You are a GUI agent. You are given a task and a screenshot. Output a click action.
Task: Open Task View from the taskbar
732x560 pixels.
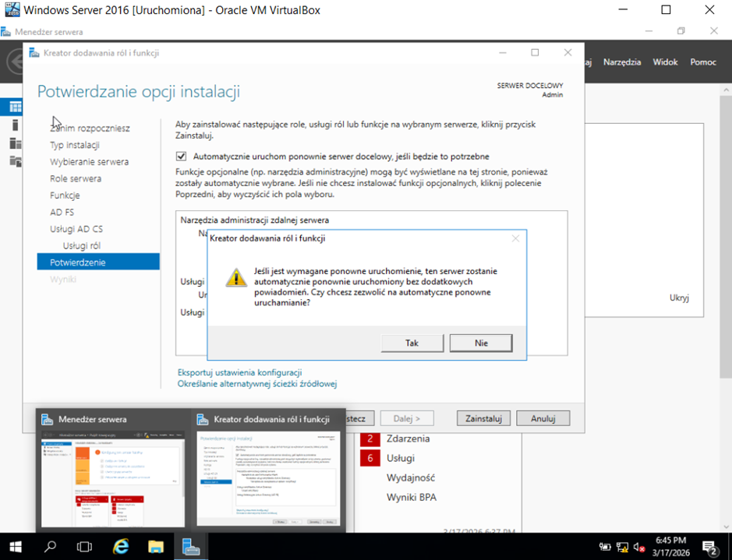coord(84,546)
